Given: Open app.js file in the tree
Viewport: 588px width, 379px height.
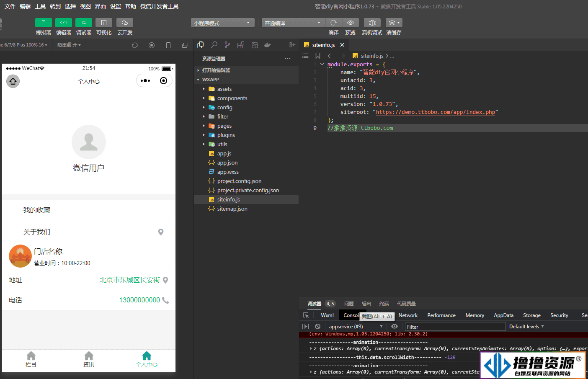Looking at the screenshot, I should 246,153.
